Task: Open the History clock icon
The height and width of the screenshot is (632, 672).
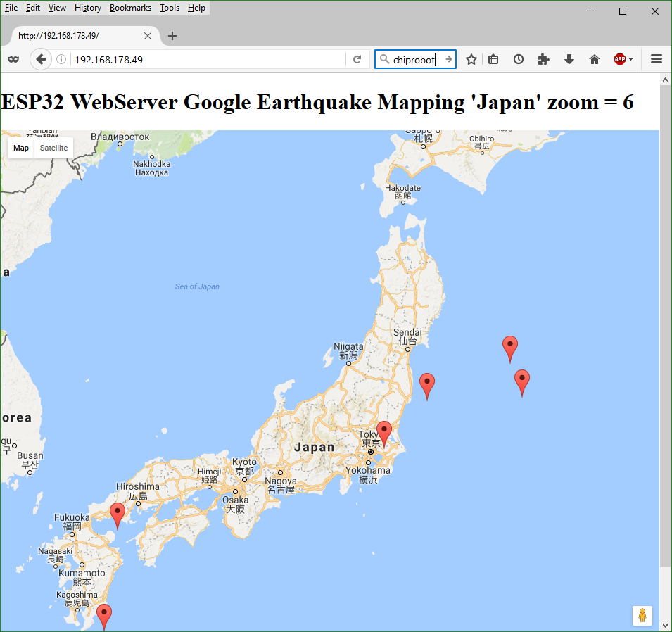Action: click(519, 59)
